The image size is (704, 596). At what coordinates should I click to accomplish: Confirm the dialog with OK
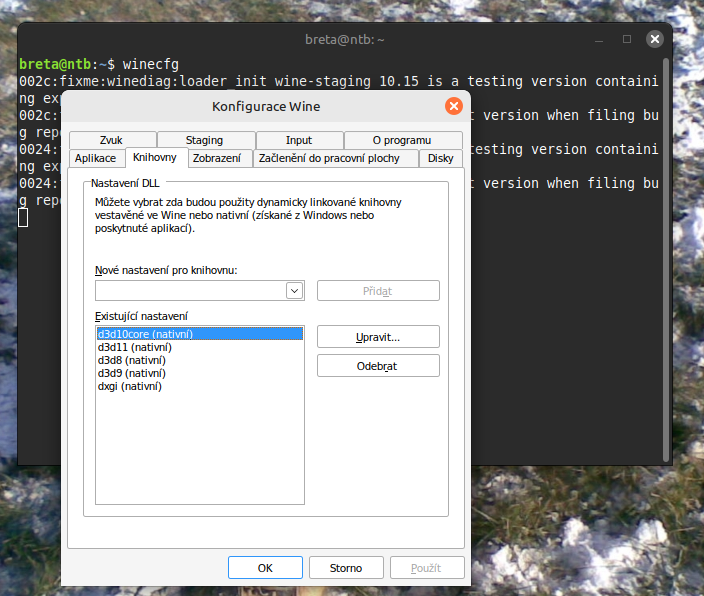tap(265, 568)
